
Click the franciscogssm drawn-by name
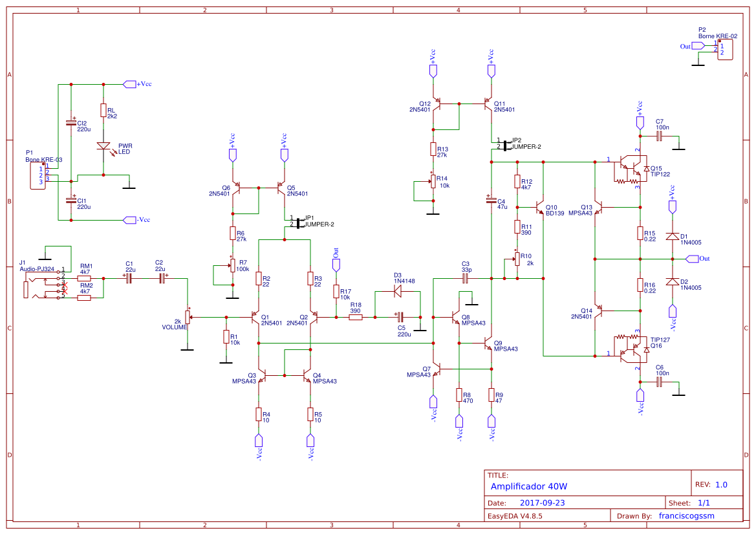coord(686,516)
